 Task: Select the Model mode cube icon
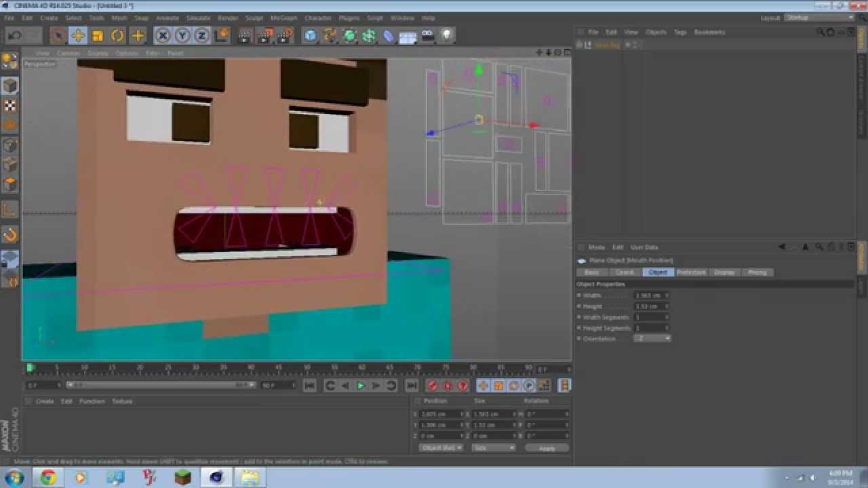[x=9, y=85]
